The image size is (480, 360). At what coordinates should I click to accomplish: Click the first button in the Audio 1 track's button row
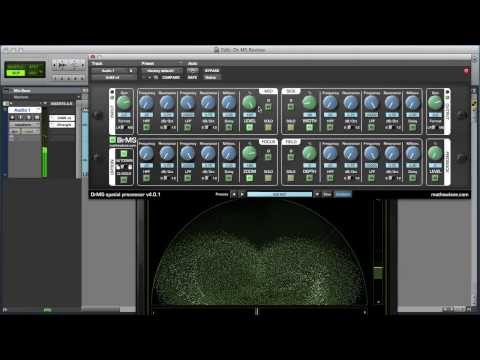click(x=13, y=117)
